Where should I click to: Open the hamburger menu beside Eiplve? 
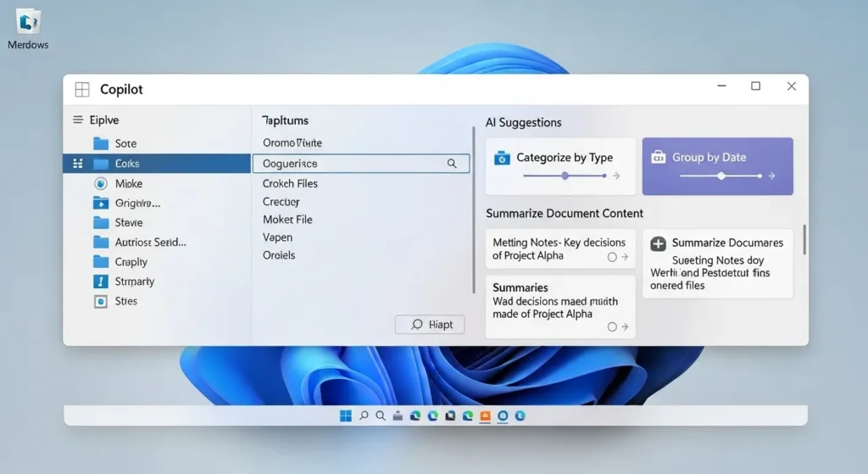tap(78, 120)
